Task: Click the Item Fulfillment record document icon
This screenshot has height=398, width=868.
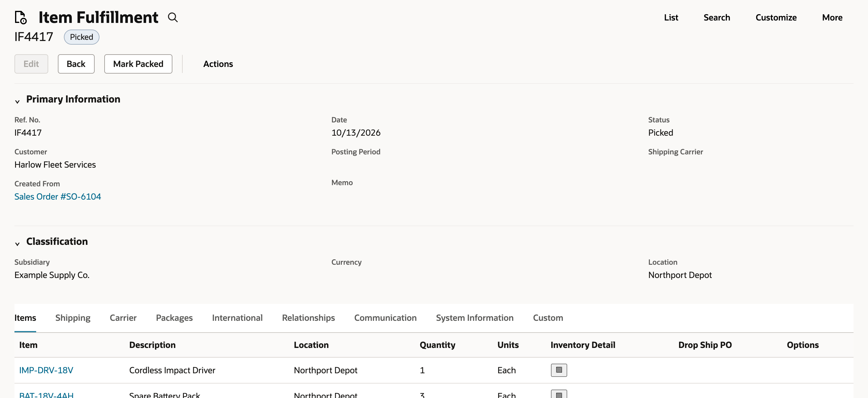Action: tap(20, 17)
